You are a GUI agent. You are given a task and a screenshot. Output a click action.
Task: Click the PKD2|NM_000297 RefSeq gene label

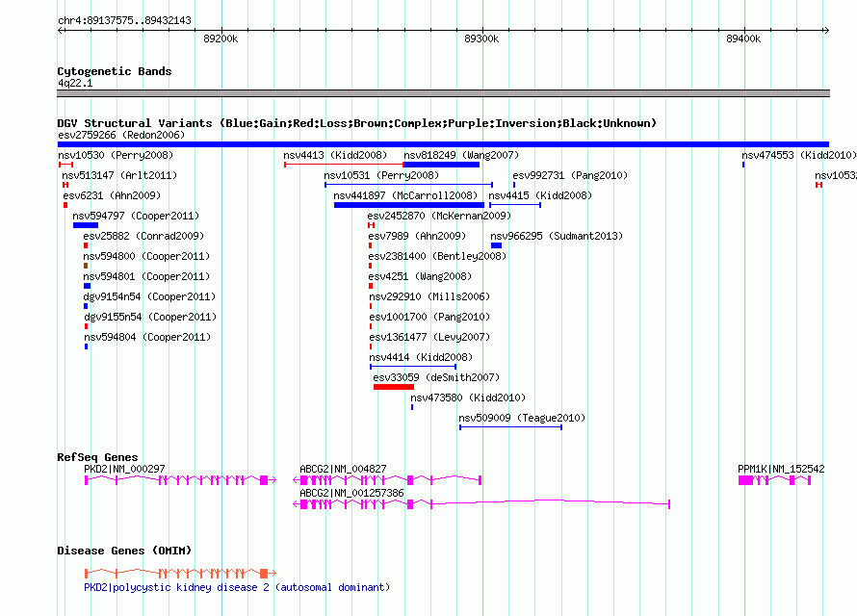124,469
